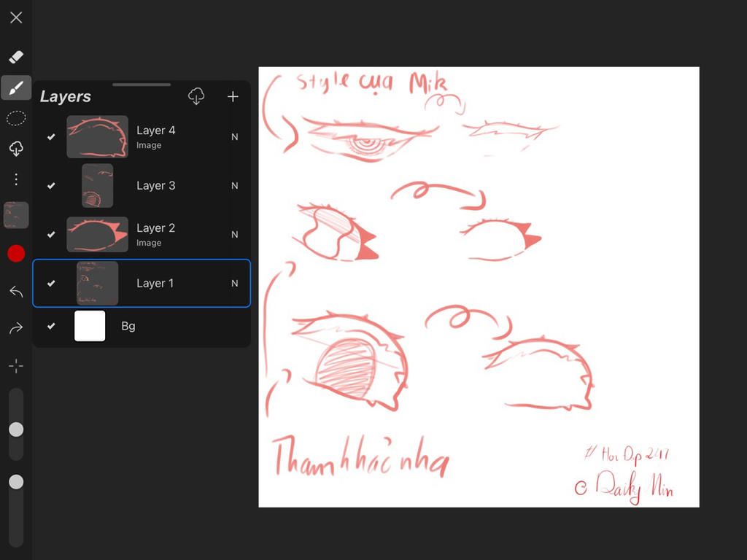Image resolution: width=747 pixels, height=560 pixels.
Task: Toggle visibility of Layer 2
Action: [x=51, y=234]
